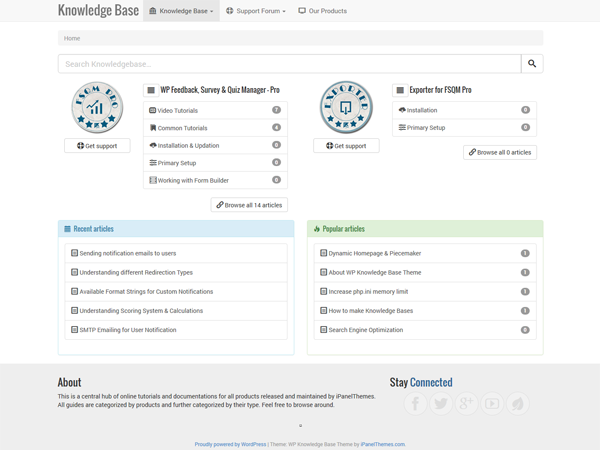Open the Twitter social icon
The width and height of the screenshot is (600, 450).
pos(441,403)
